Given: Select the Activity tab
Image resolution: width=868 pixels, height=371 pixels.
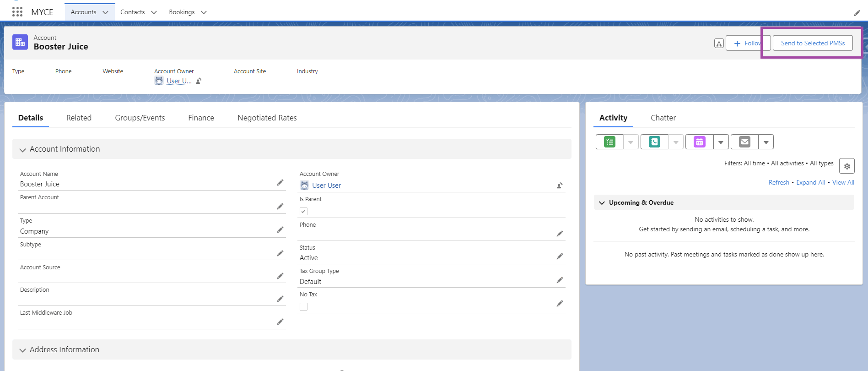Looking at the screenshot, I should click(613, 118).
